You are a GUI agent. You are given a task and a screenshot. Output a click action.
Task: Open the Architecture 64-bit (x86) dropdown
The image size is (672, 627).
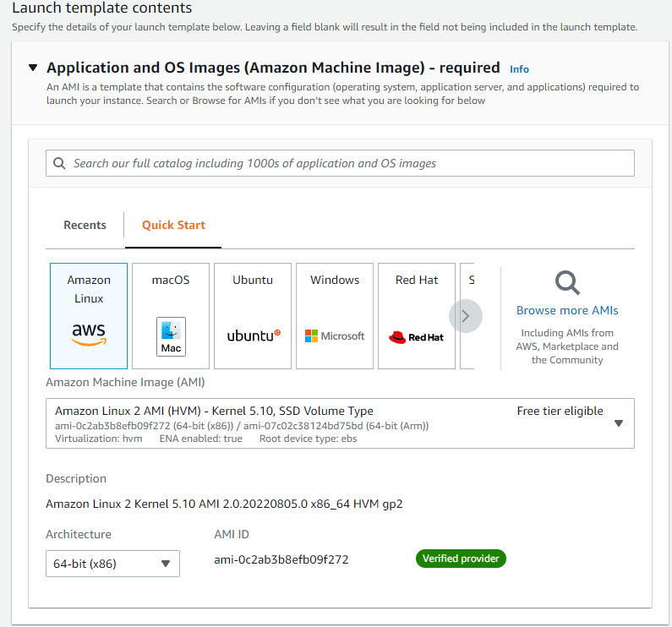point(112,564)
